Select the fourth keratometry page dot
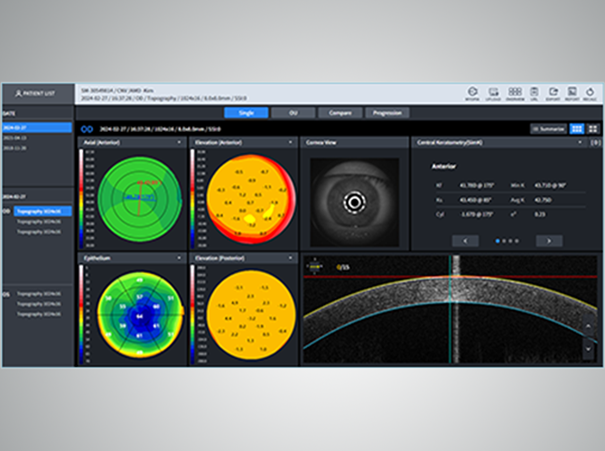Screen dimensions: 605x451 (517, 241)
